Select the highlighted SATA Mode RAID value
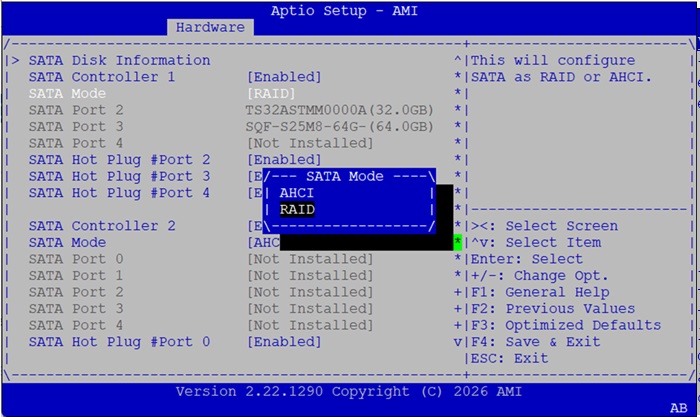The height and width of the screenshot is (417, 700). coord(271,93)
